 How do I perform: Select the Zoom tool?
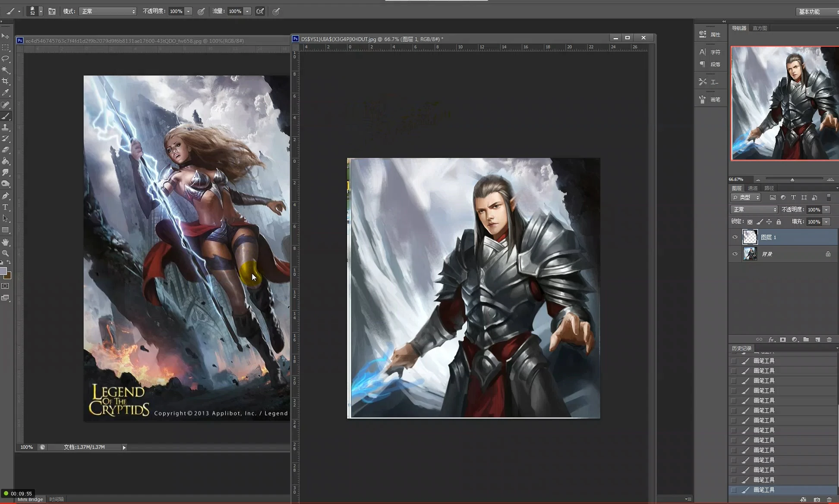coord(6,253)
